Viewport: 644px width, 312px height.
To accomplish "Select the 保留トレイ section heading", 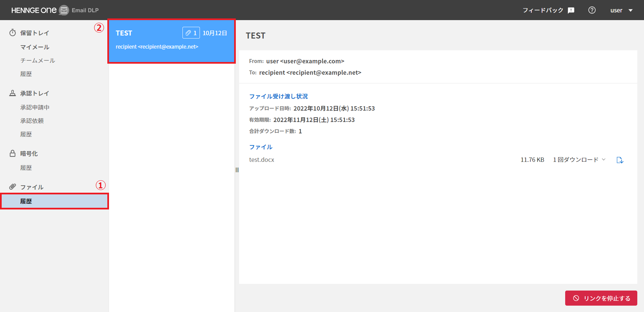I will point(35,33).
